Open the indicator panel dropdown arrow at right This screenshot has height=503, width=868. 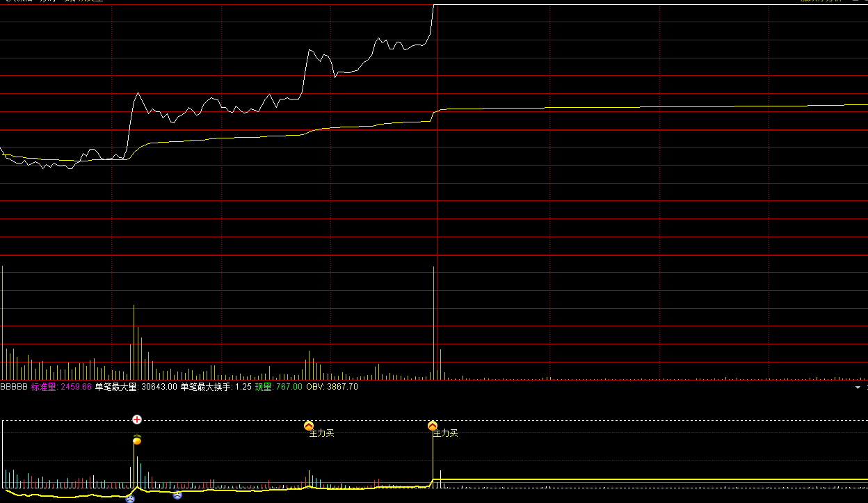click(858, 387)
